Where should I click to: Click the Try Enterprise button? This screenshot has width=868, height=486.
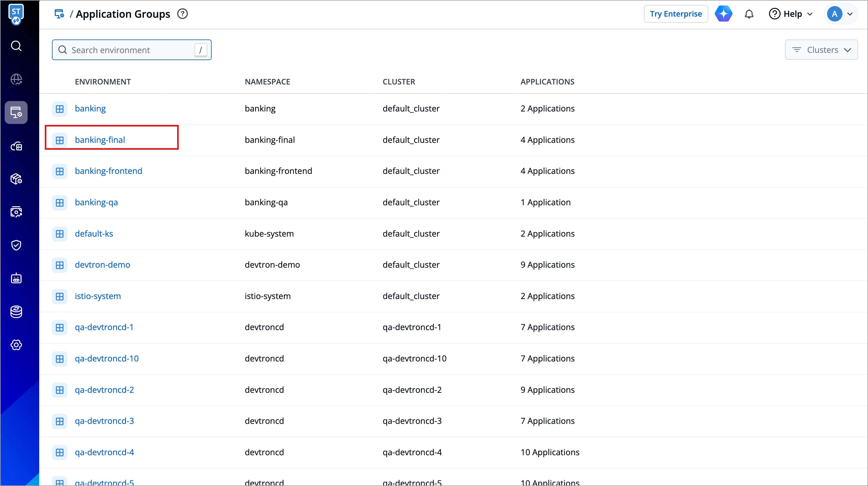pos(676,14)
